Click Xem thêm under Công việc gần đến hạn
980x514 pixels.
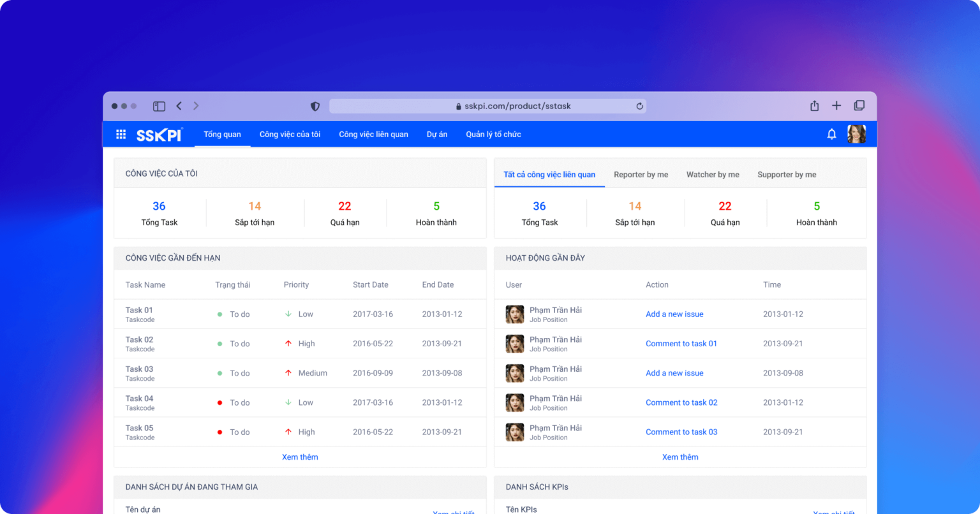300,457
